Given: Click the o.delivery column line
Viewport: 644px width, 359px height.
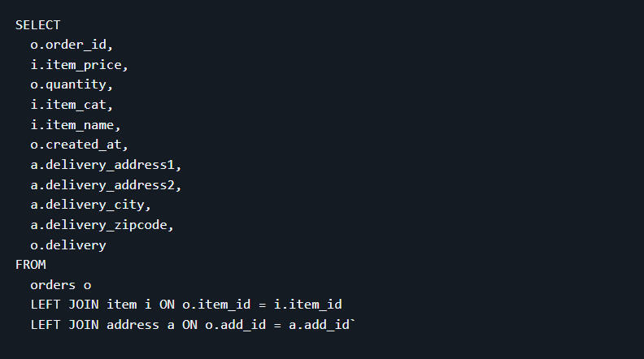Looking at the screenshot, I should coord(68,244).
